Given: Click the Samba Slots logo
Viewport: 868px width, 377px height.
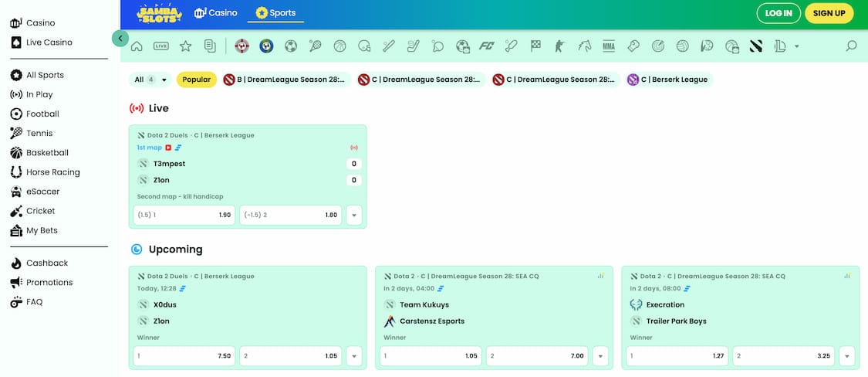Looking at the screenshot, I should click(x=160, y=14).
